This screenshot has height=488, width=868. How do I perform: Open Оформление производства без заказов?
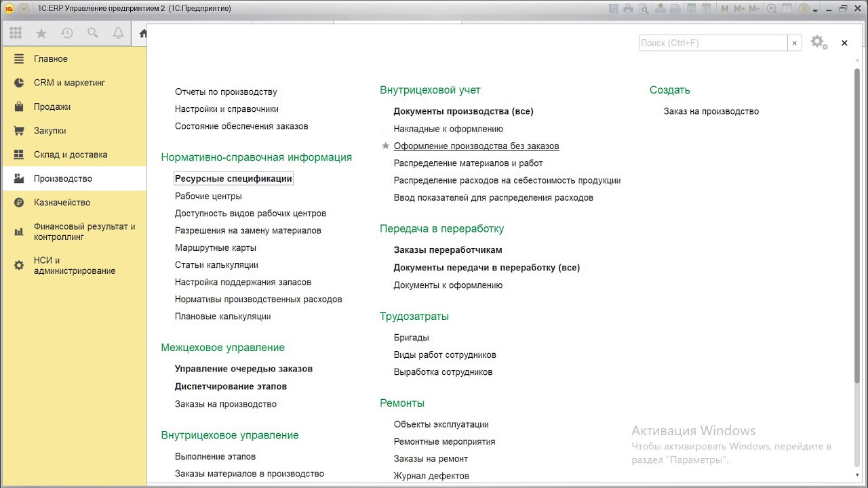[476, 146]
